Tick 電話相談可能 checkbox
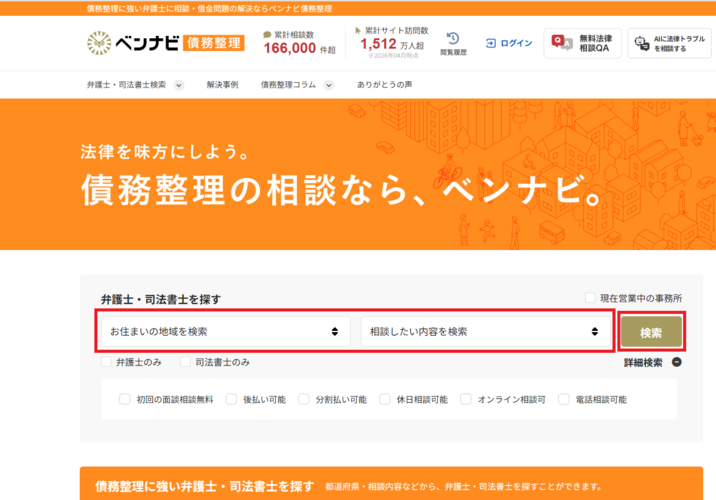Viewport: 716px width, 500px height. (x=564, y=399)
